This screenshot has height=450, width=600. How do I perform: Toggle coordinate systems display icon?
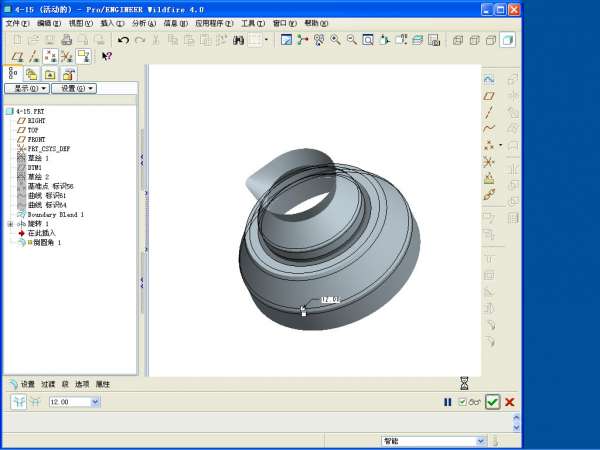[x=66, y=57]
